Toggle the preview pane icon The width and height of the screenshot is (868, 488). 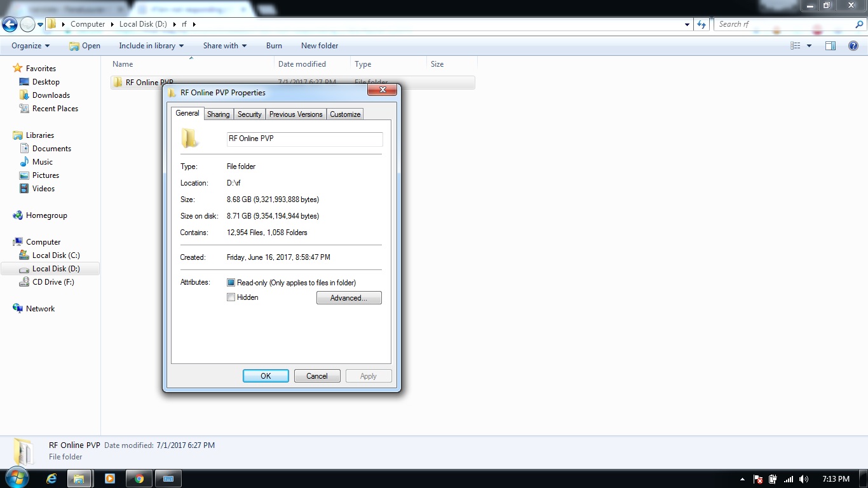tap(830, 46)
